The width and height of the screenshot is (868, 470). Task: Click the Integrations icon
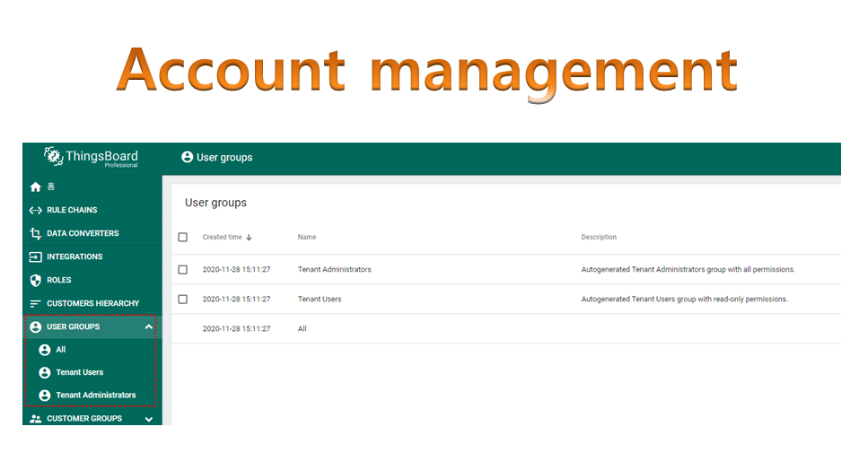click(35, 257)
